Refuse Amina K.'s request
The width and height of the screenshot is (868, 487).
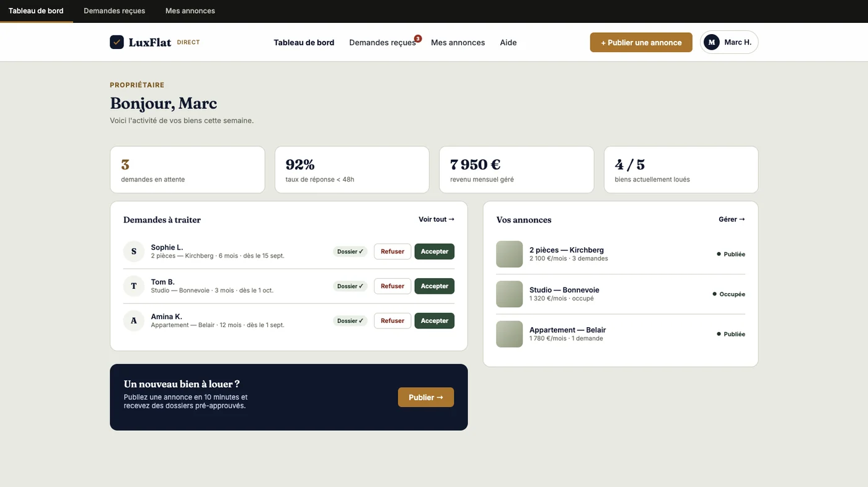(x=392, y=321)
